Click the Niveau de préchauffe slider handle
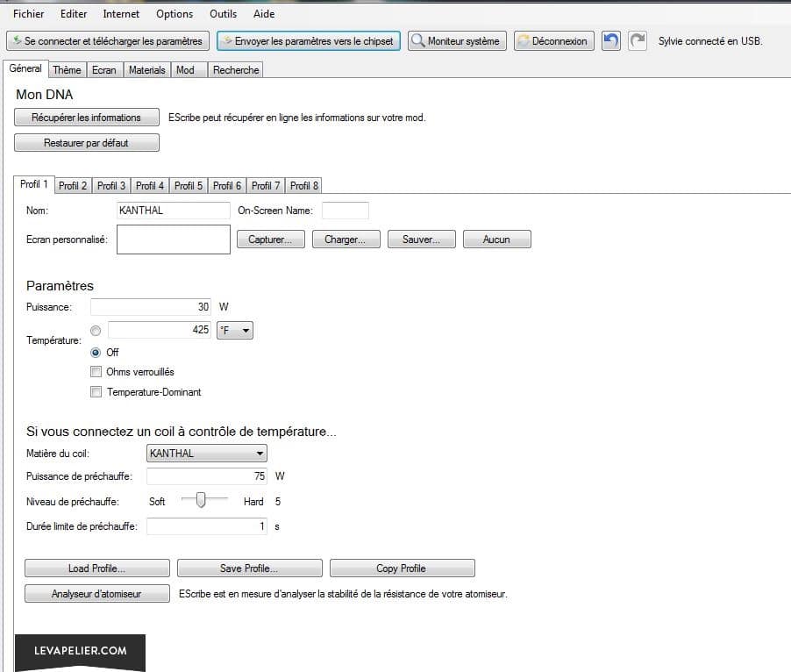 pyautogui.click(x=201, y=500)
